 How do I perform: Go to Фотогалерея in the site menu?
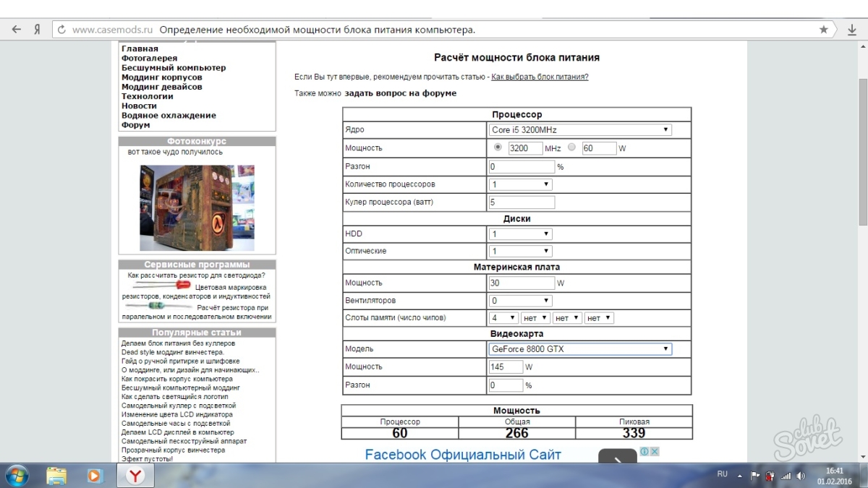pos(149,59)
